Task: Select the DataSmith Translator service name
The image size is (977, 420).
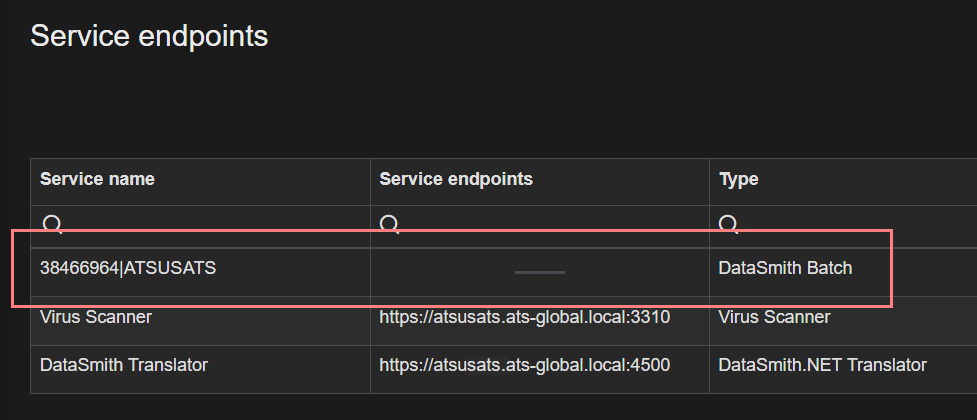Action: click(x=123, y=365)
